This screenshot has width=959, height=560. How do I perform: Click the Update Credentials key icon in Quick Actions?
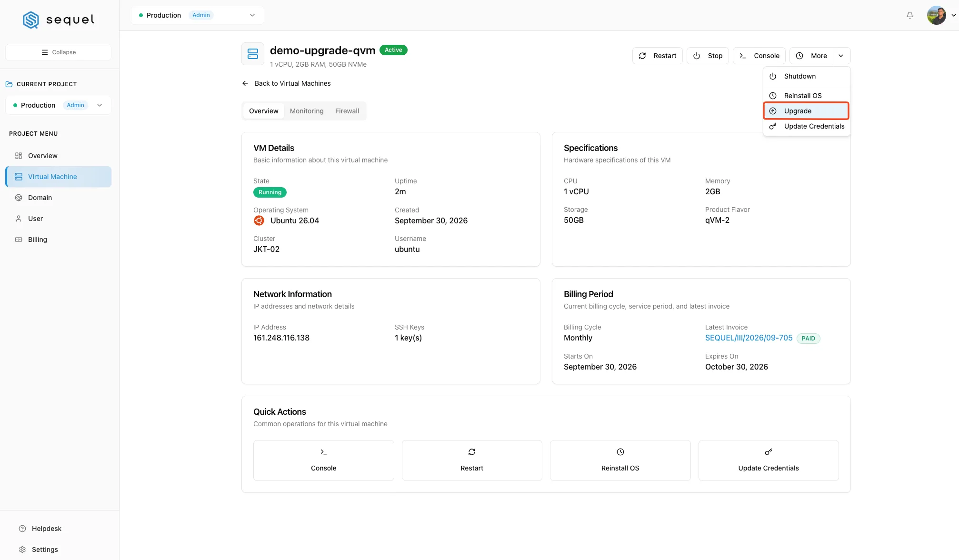click(x=769, y=452)
